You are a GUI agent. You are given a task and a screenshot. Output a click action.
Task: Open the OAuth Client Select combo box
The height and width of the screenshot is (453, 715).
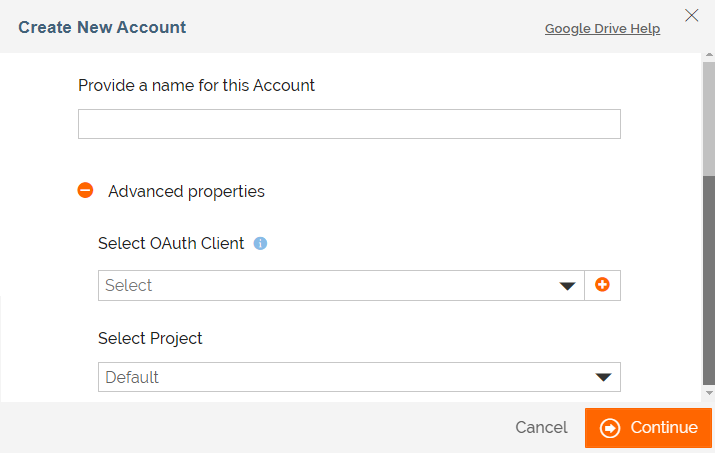click(x=341, y=285)
